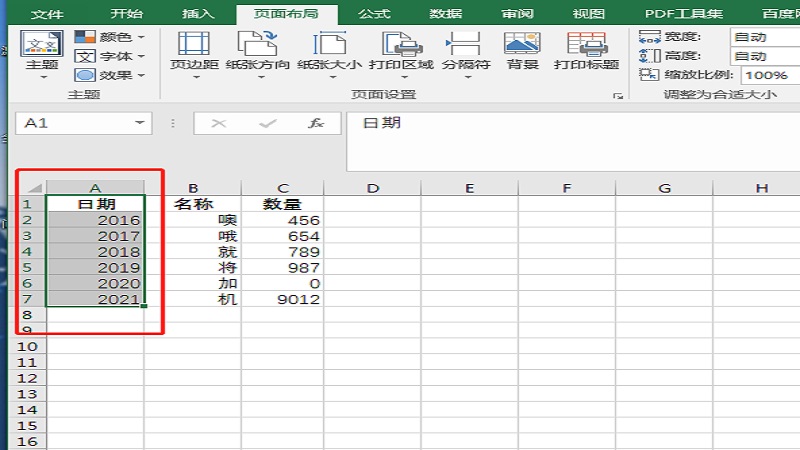Click the Paper Size (纸张大小) icon
Image resolution: width=800 pixels, height=450 pixels.
(x=329, y=50)
